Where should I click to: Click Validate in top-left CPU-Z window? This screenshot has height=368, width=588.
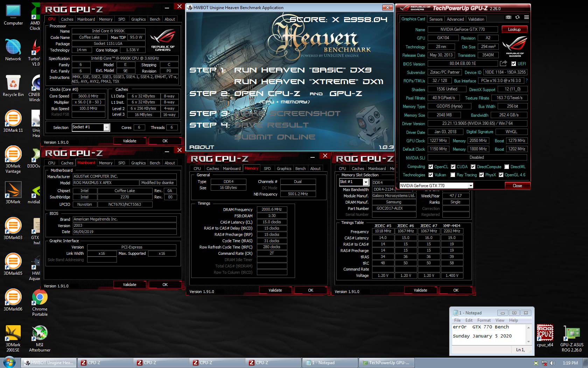pos(129,141)
